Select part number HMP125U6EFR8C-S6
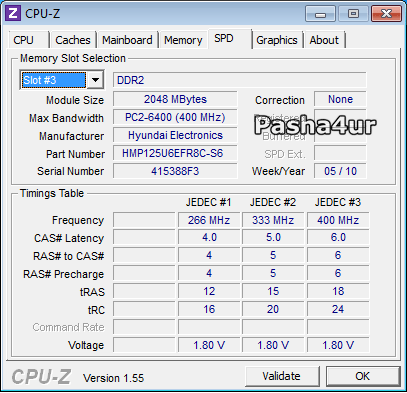This screenshot has height=393, width=407. click(x=175, y=153)
